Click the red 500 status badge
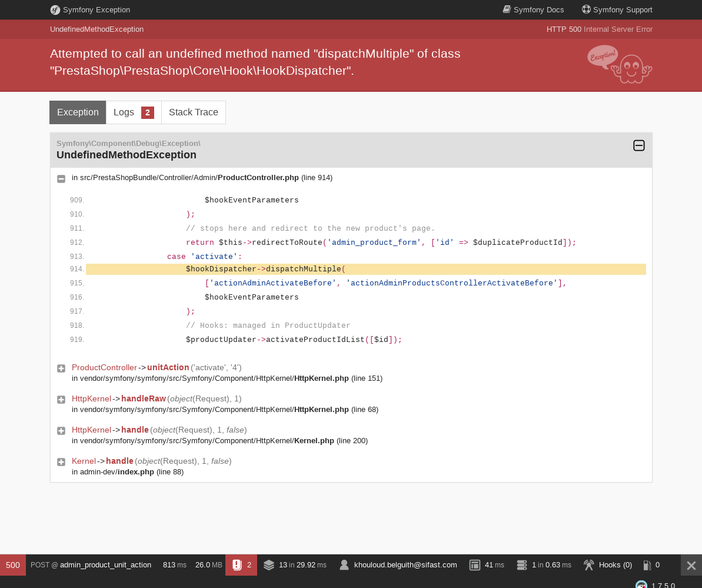This screenshot has width=702, height=588. tap(12, 564)
